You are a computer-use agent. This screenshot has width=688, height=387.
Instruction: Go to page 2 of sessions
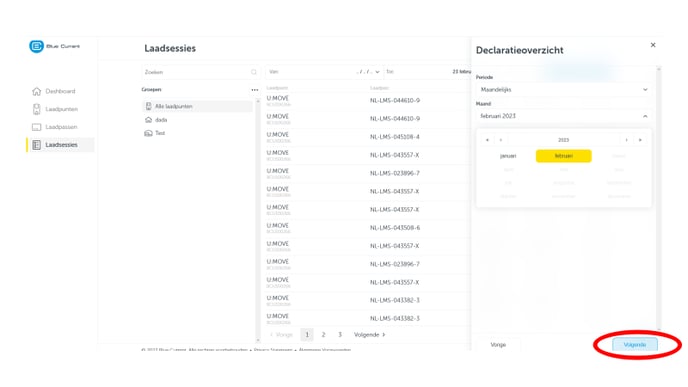coord(323,335)
